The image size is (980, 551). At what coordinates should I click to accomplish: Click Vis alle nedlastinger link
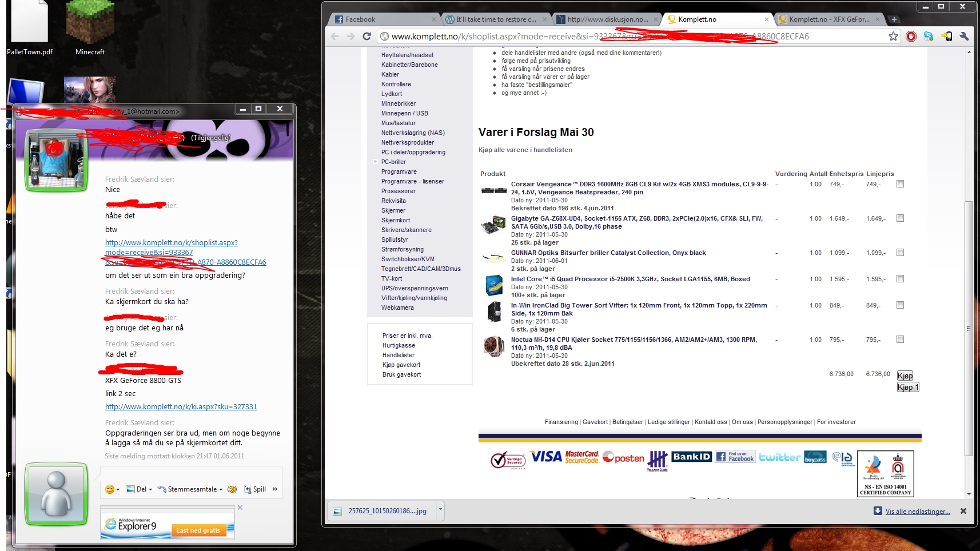point(918,512)
